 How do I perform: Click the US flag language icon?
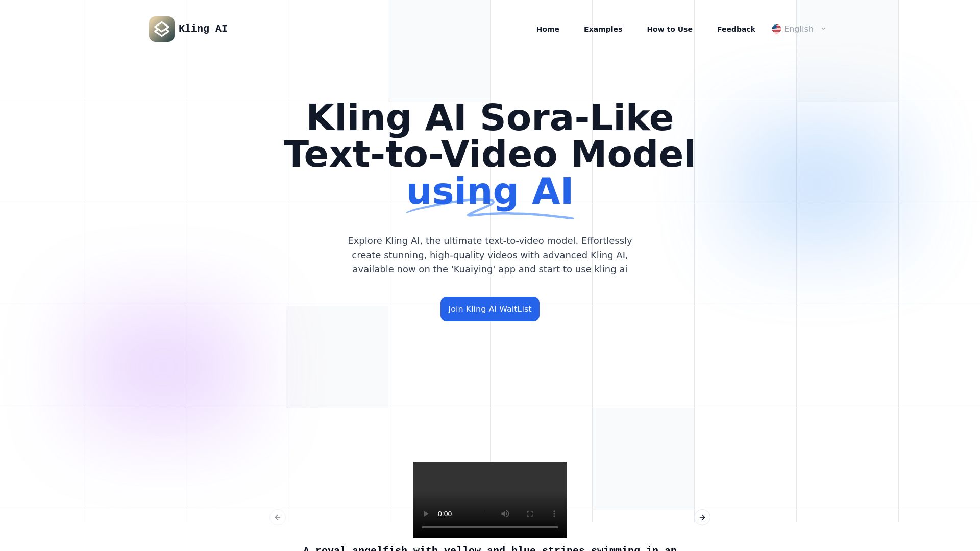pos(775,28)
